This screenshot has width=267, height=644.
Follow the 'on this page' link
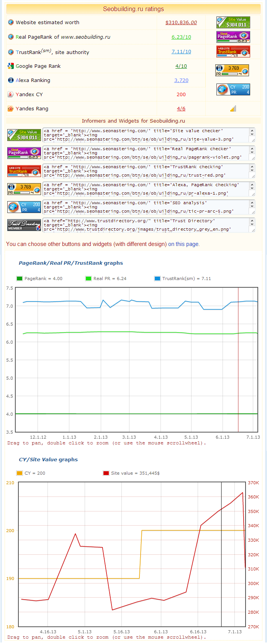(x=183, y=244)
